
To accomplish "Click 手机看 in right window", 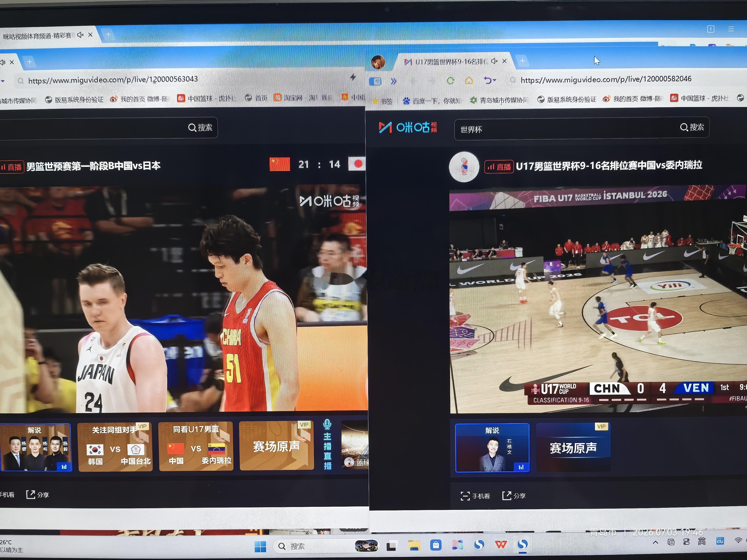I will tap(475, 496).
